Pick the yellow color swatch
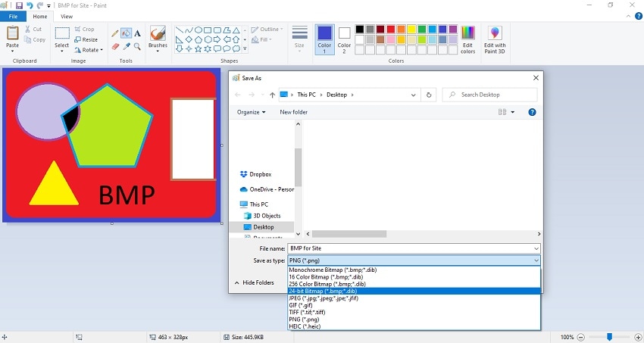Viewport: 644px width, 343px height. tap(411, 29)
